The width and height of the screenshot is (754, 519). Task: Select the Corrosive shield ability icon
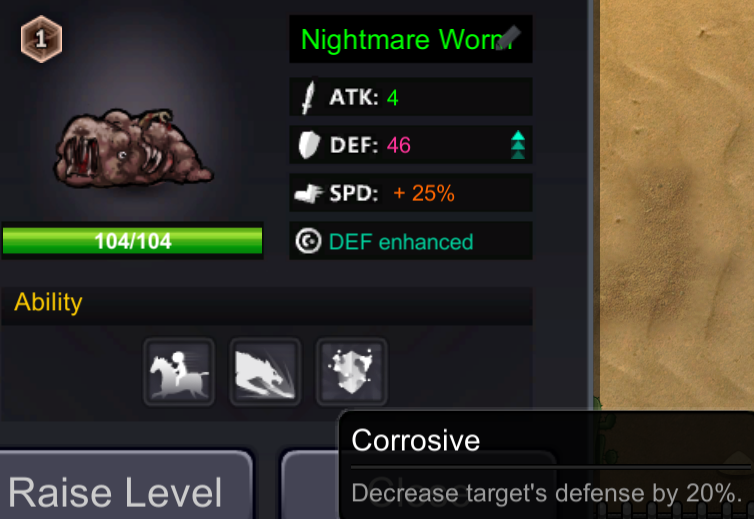(352, 372)
